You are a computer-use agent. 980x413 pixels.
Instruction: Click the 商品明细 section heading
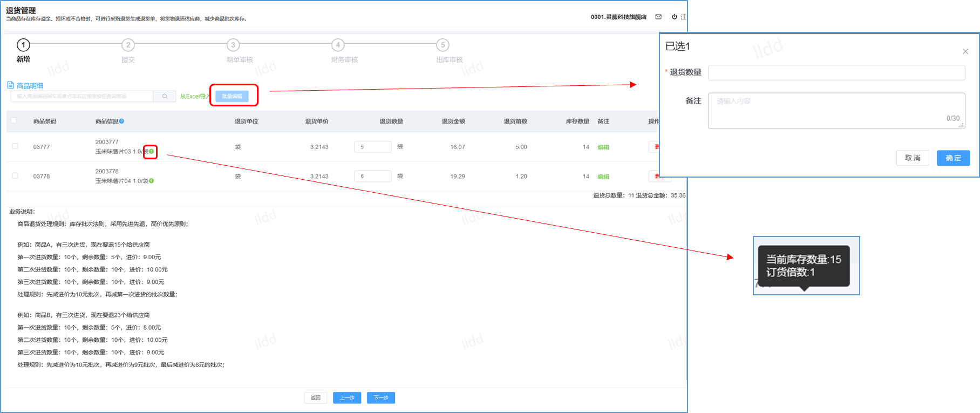(30, 86)
